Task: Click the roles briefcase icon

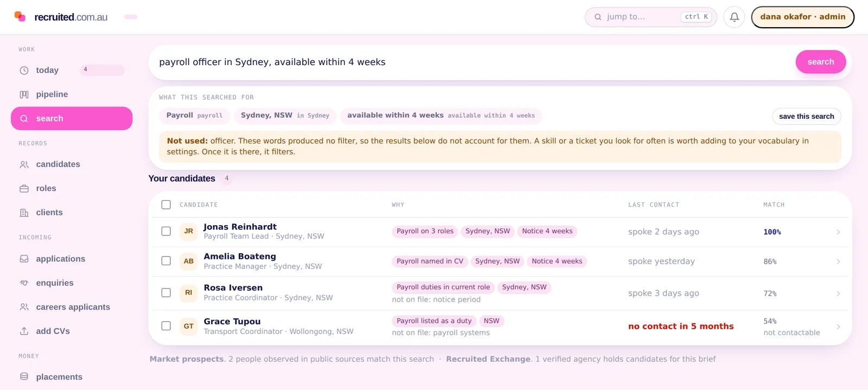Action: [x=24, y=189]
